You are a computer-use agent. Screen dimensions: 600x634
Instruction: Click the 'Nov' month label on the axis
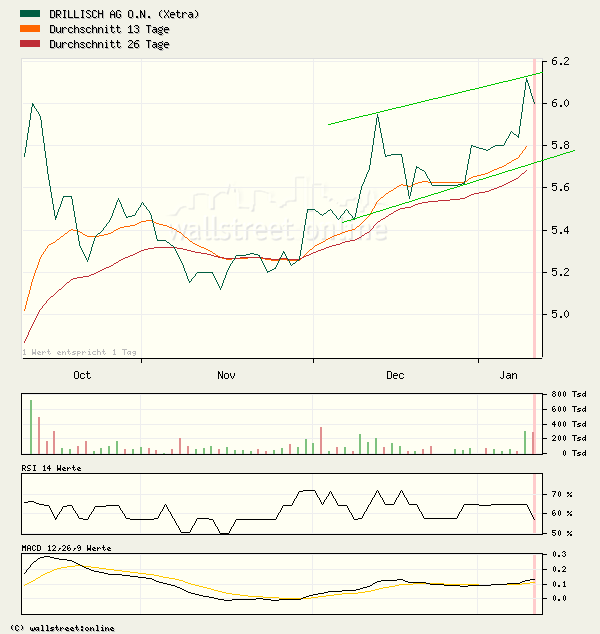point(226,375)
